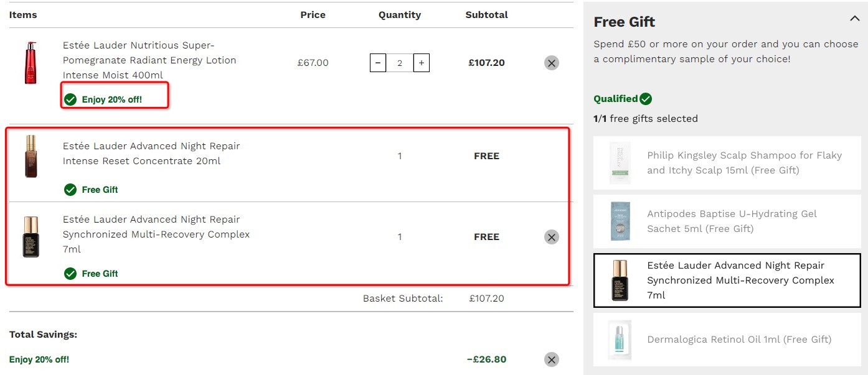
Task: Open the Pomegranate Radiant Energy Lotion product link
Action: tap(149, 60)
